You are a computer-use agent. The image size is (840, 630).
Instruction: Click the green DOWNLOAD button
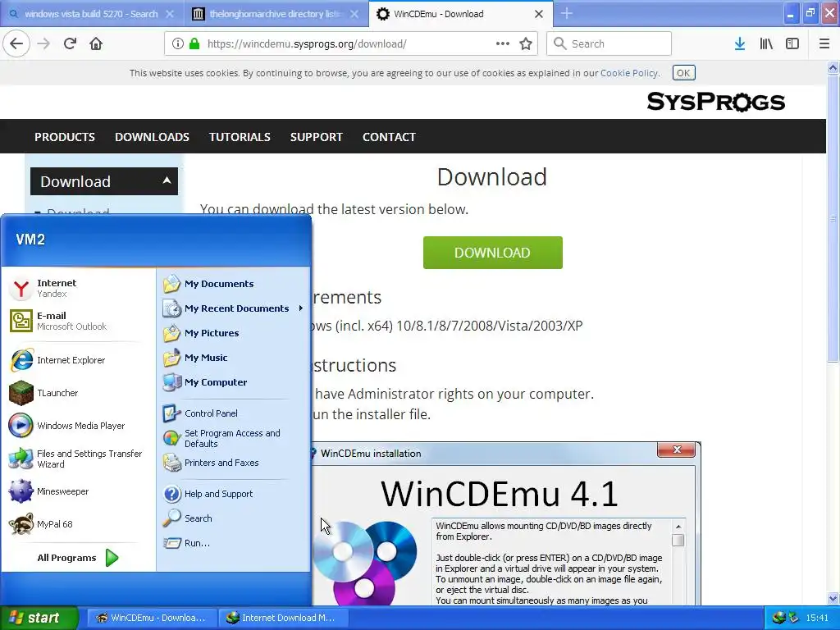[x=492, y=253]
